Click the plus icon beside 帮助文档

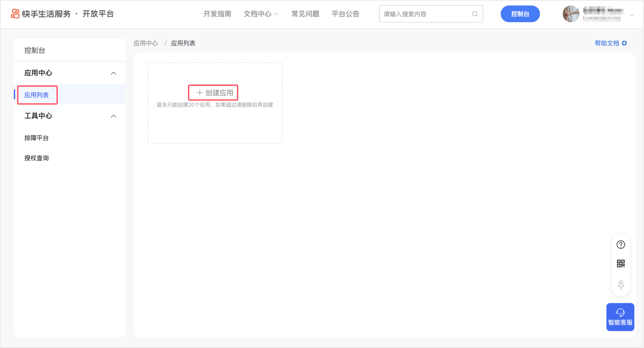[624, 43]
